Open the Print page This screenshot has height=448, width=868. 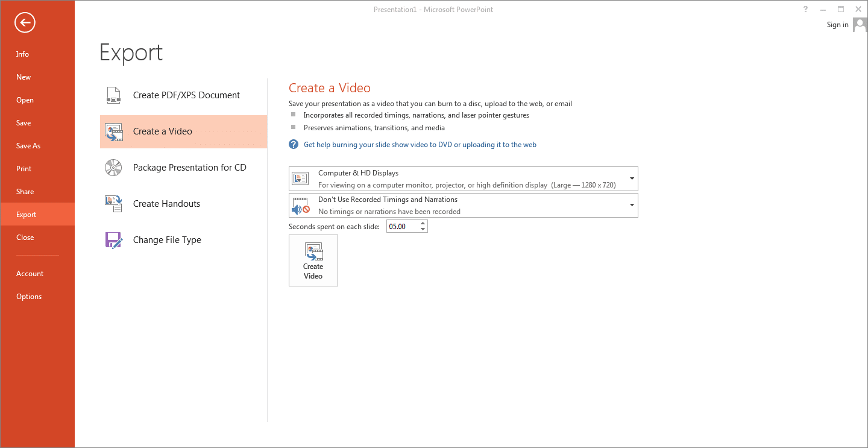(37, 169)
